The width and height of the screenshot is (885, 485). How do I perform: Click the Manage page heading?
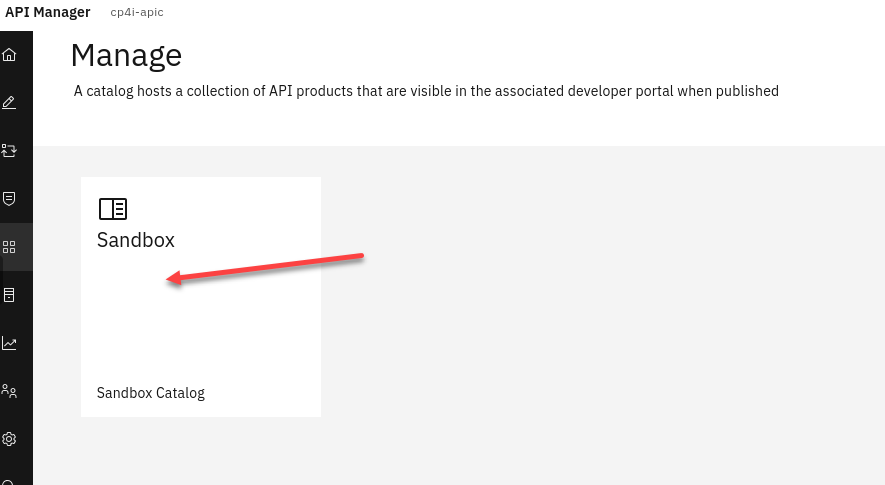pyautogui.click(x=126, y=55)
